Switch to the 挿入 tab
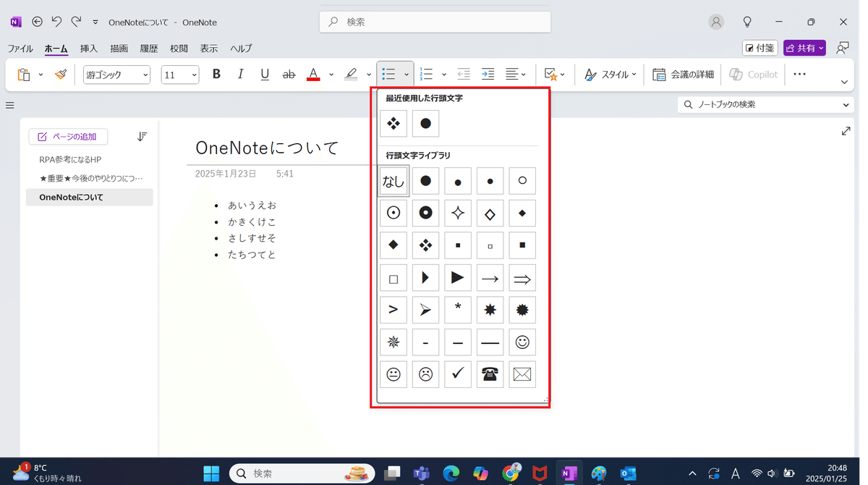The height and width of the screenshot is (485, 868). tap(89, 48)
